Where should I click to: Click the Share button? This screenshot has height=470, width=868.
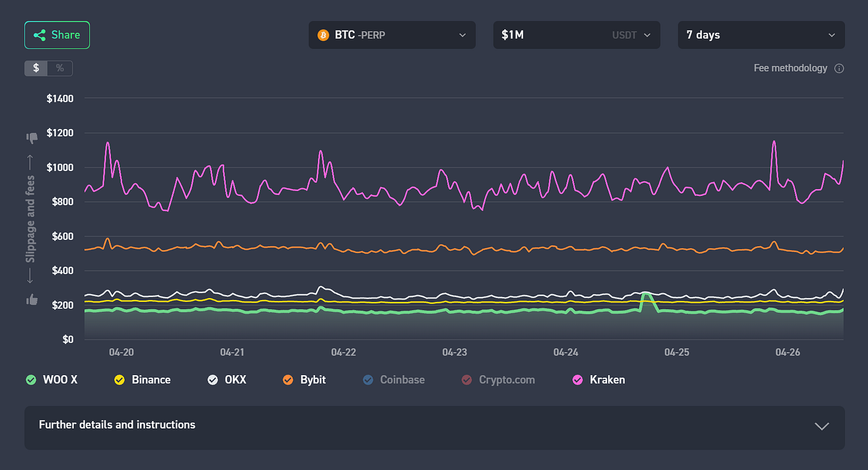click(x=57, y=35)
